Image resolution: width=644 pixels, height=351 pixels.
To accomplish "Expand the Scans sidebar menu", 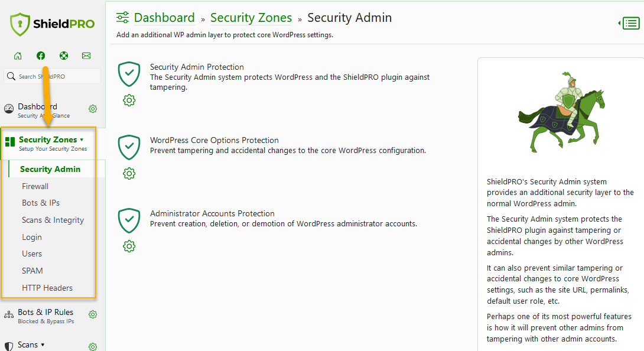I will pyautogui.click(x=31, y=345).
